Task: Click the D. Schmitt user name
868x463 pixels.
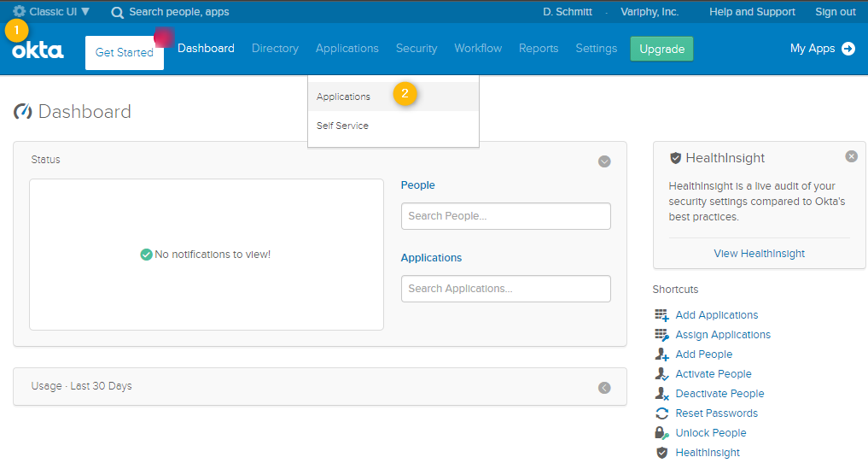Action: [x=568, y=12]
